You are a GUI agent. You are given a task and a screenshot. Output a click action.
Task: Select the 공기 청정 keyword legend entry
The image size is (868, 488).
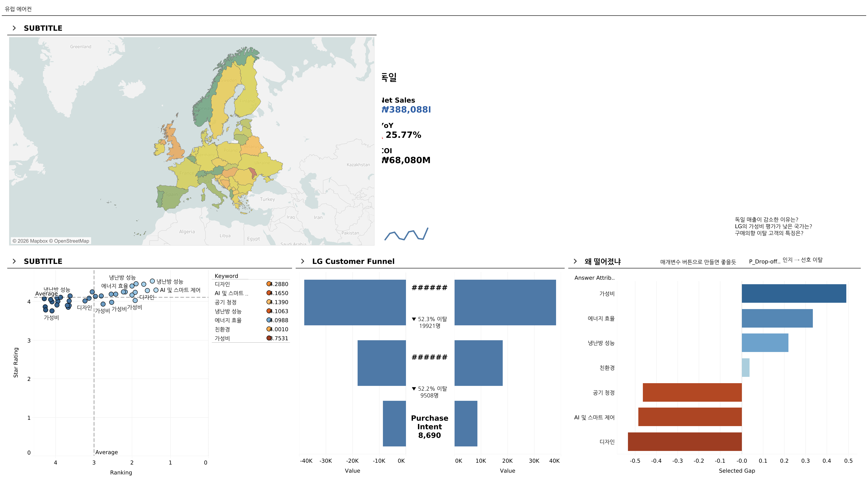(225, 302)
